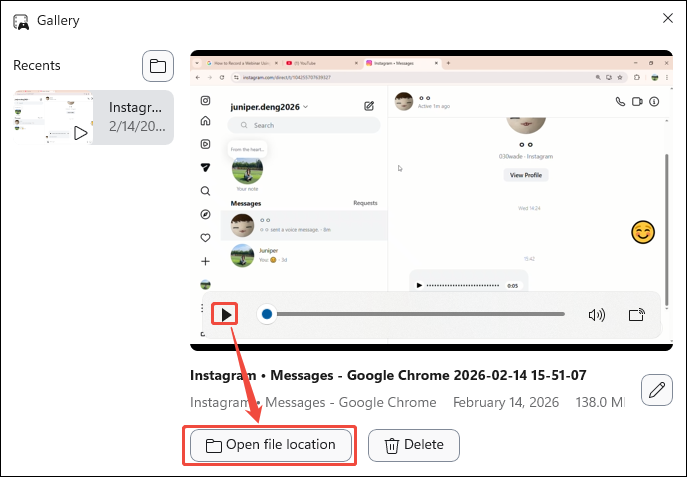This screenshot has height=477, width=687.
Task: Play the recorded video
Action: click(x=226, y=314)
